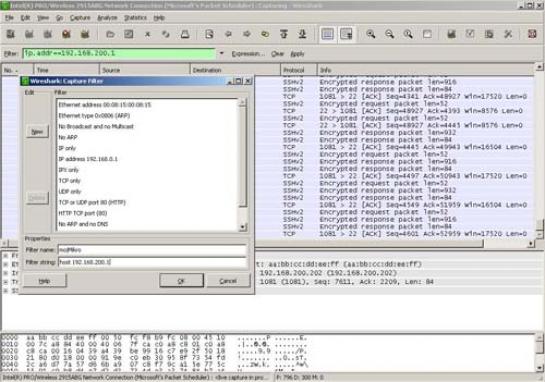This screenshot has height=382, width=545.
Task: Click the print toolbar icon
Action: click(x=185, y=34)
